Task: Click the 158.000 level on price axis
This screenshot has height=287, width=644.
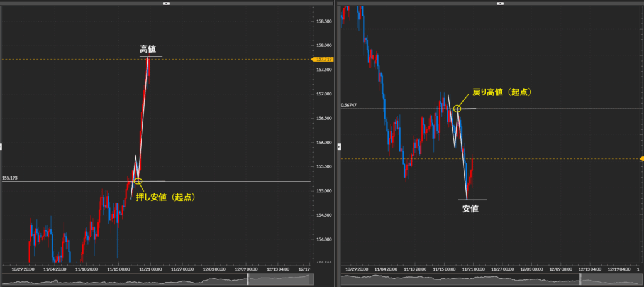Action: [323, 46]
